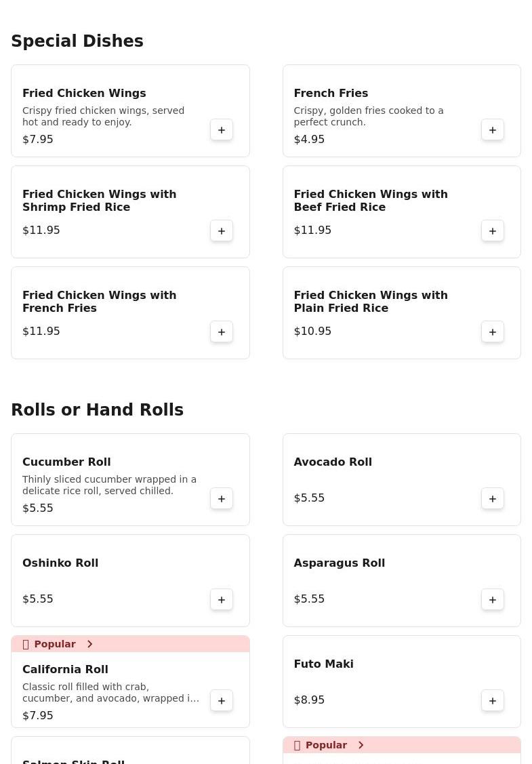The width and height of the screenshot is (532, 764).
Task: Click the Special Dishes section heading
Action: point(77,41)
